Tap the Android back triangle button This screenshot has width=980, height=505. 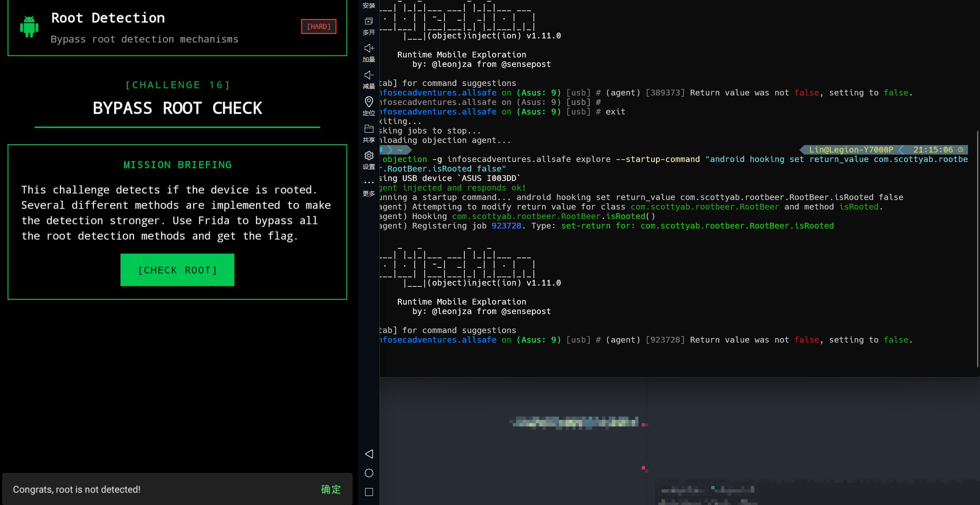coord(369,454)
